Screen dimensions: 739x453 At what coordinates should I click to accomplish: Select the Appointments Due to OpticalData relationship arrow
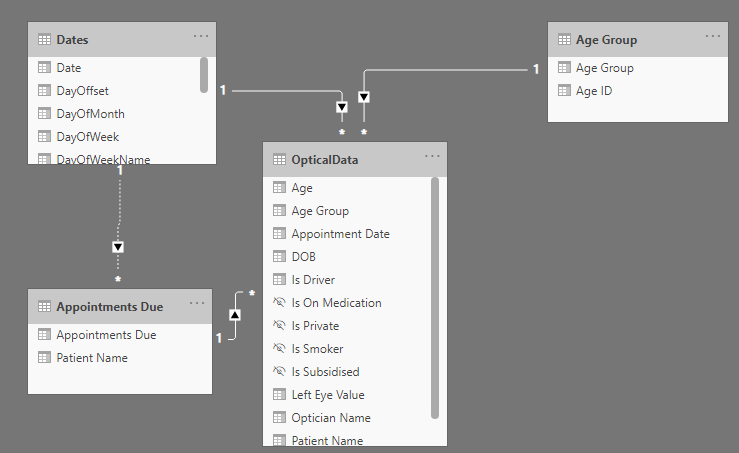pyautogui.click(x=235, y=315)
